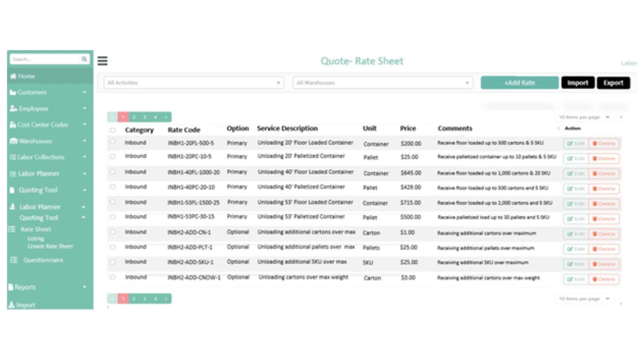Viewport: 644px width, 362px height.
Task: Click the Import download icon in sidebar
Action: tap(11, 305)
